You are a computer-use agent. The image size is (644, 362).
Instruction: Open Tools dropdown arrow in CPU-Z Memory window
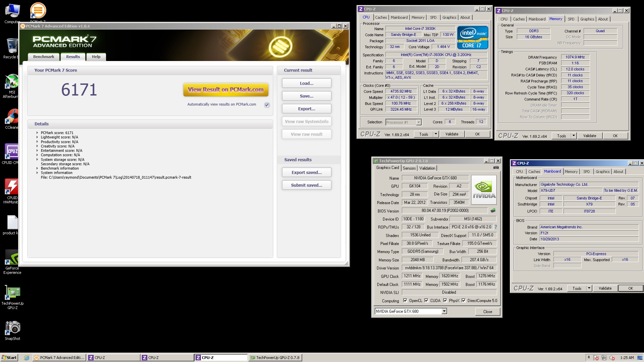tap(574, 136)
